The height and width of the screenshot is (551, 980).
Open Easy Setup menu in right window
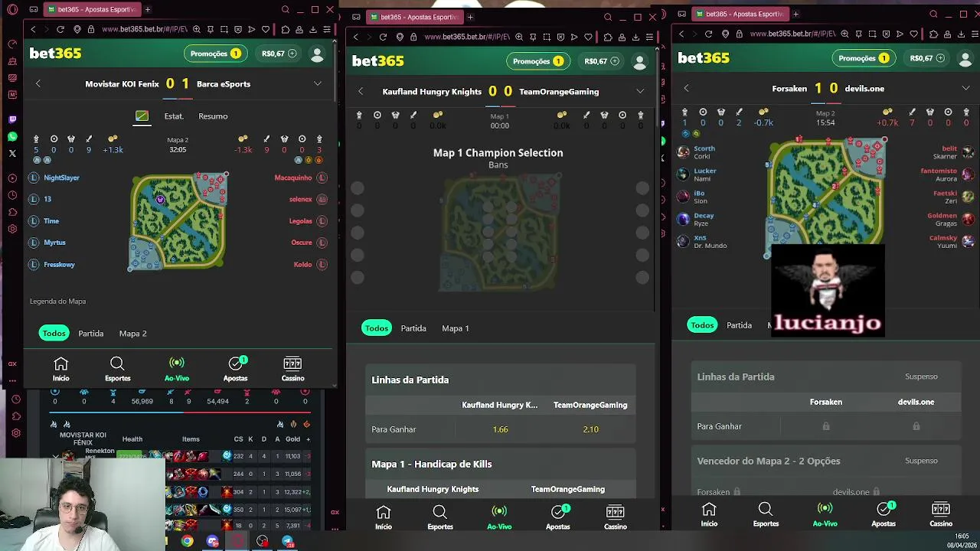[x=975, y=34]
